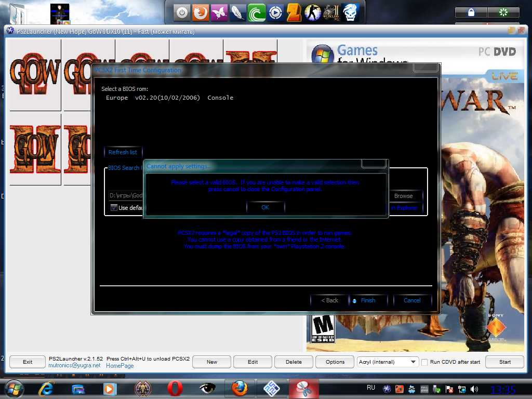Click the padlock gadget button at top right
This screenshot has height=399, width=532.
(x=471, y=12)
